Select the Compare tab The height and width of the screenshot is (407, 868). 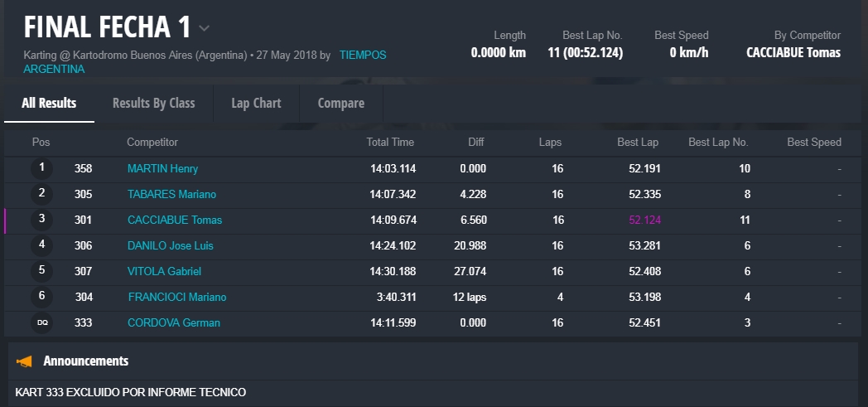(340, 103)
